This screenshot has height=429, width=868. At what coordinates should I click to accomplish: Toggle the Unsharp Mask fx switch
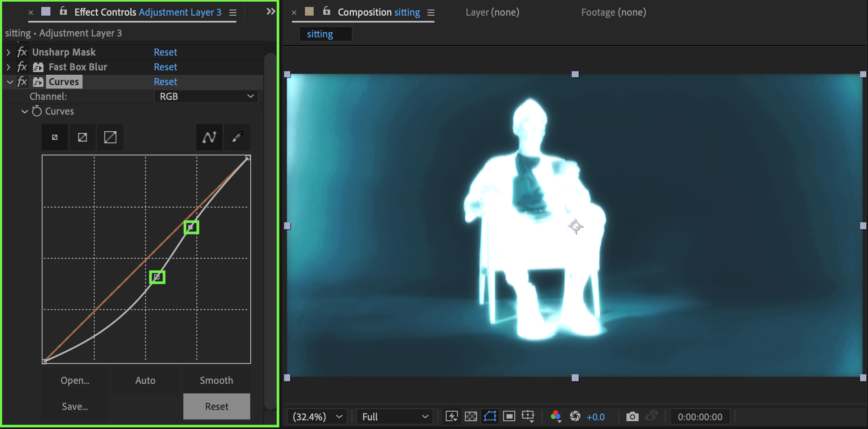pyautogui.click(x=22, y=52)
